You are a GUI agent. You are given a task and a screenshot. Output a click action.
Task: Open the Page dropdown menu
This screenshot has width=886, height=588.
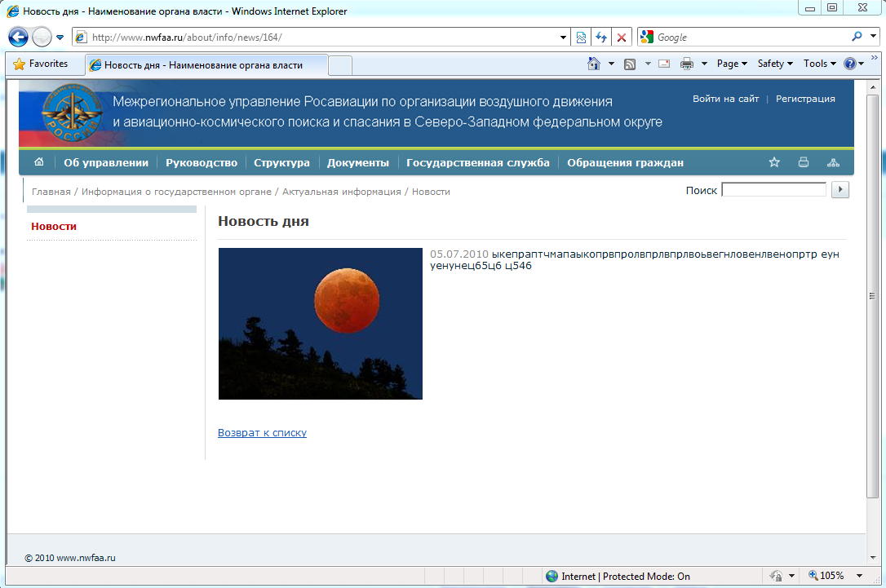point(732,64)
